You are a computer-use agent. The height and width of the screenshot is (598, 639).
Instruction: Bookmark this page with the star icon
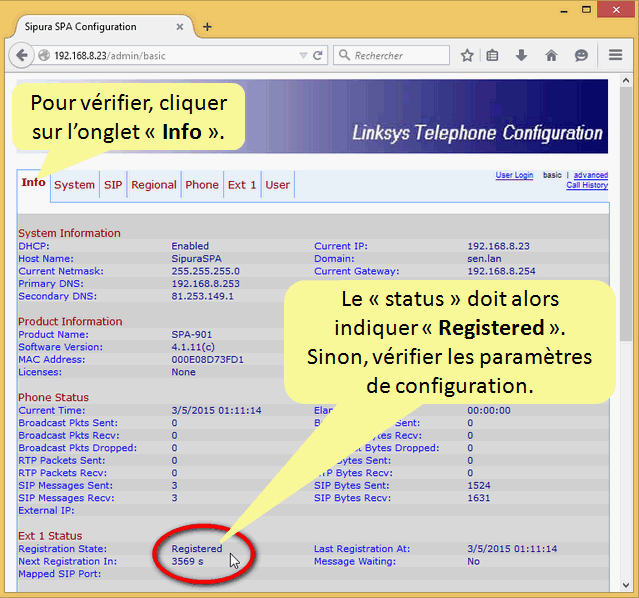(467, 55)
